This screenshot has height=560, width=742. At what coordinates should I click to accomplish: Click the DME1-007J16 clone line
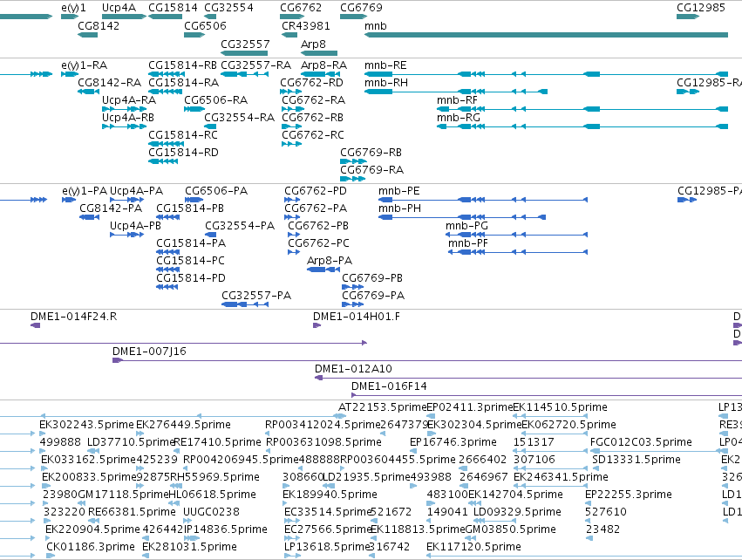point(427,360)
